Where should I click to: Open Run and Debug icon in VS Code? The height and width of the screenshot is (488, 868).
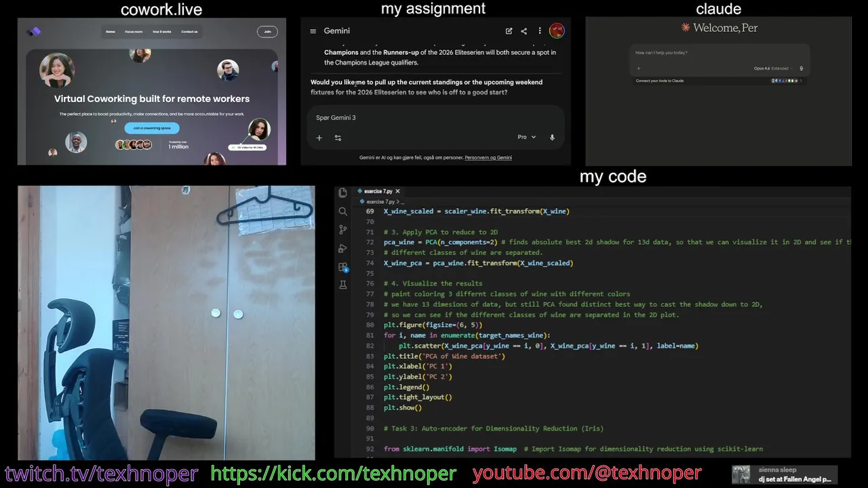[343, 248]
